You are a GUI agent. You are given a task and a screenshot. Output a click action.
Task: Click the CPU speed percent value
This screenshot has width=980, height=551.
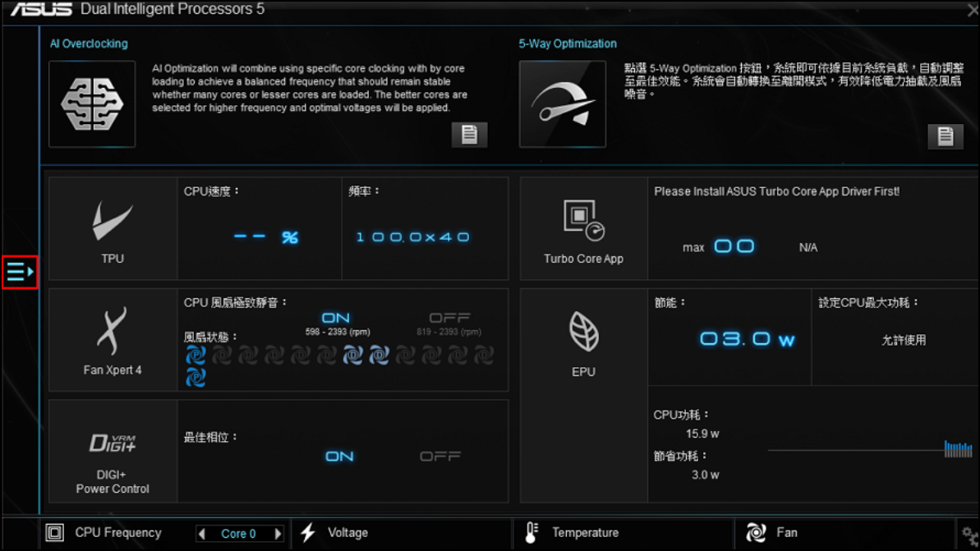(x=265, y=237)
